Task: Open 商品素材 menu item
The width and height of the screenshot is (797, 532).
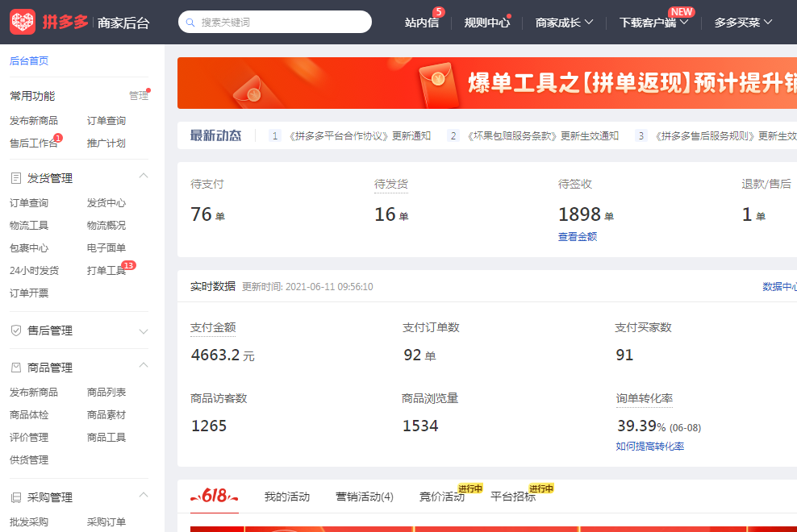Action: click(106, 415)
